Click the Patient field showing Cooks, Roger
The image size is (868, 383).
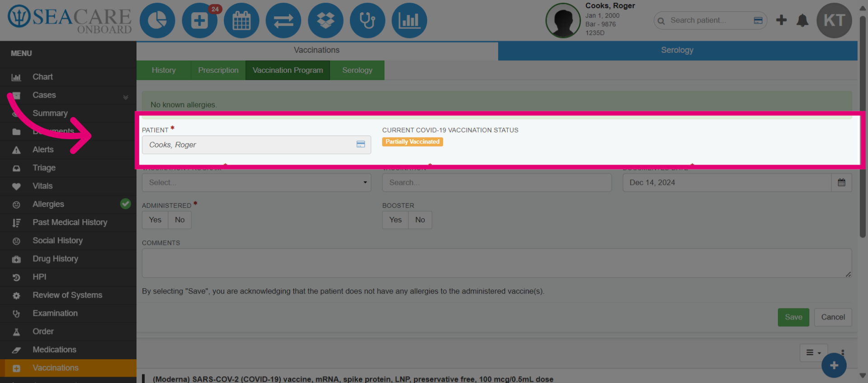[x=256, y=145]
